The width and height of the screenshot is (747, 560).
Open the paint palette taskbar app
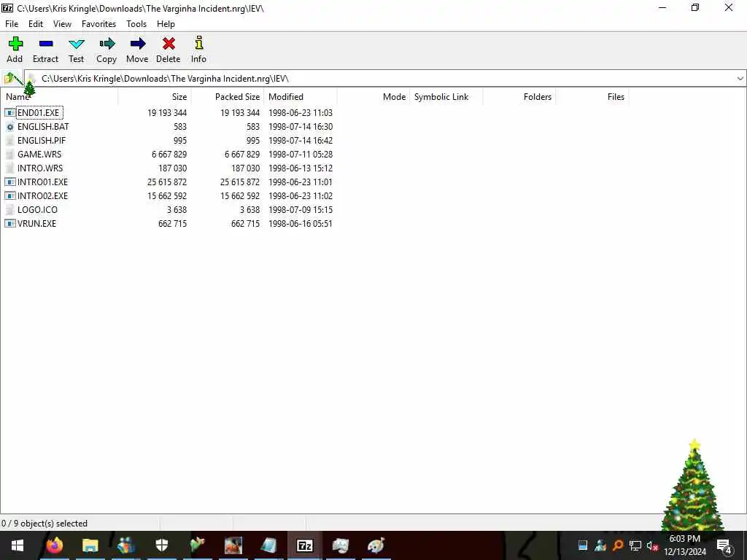tap(376, 545)
